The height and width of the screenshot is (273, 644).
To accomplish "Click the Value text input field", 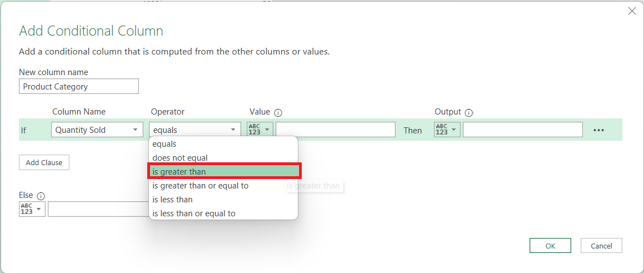I will click(336, 130).
